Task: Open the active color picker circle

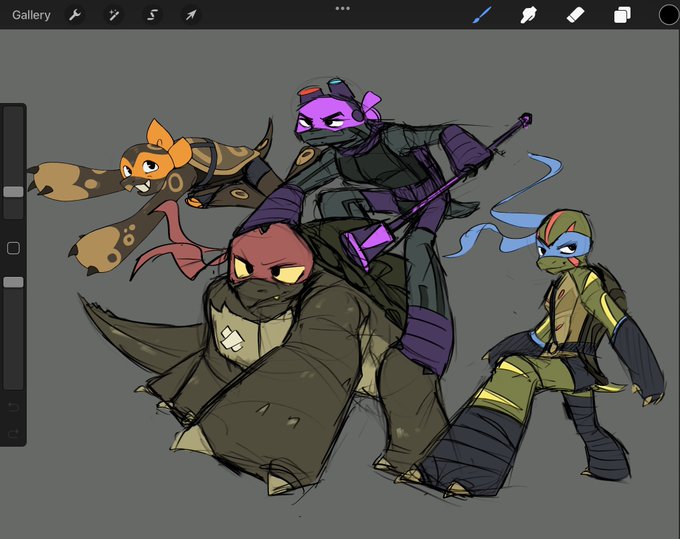Action: pos(668,15)
